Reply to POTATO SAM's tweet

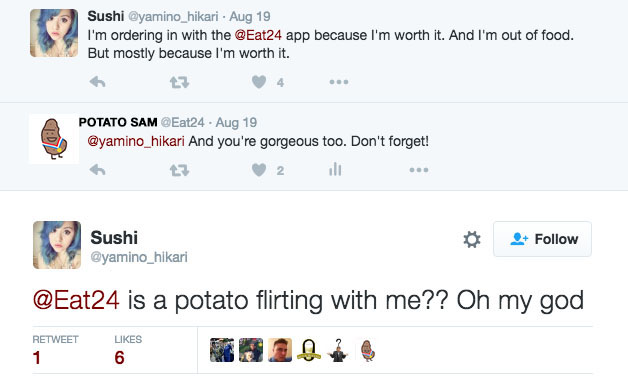coord(97,170)
